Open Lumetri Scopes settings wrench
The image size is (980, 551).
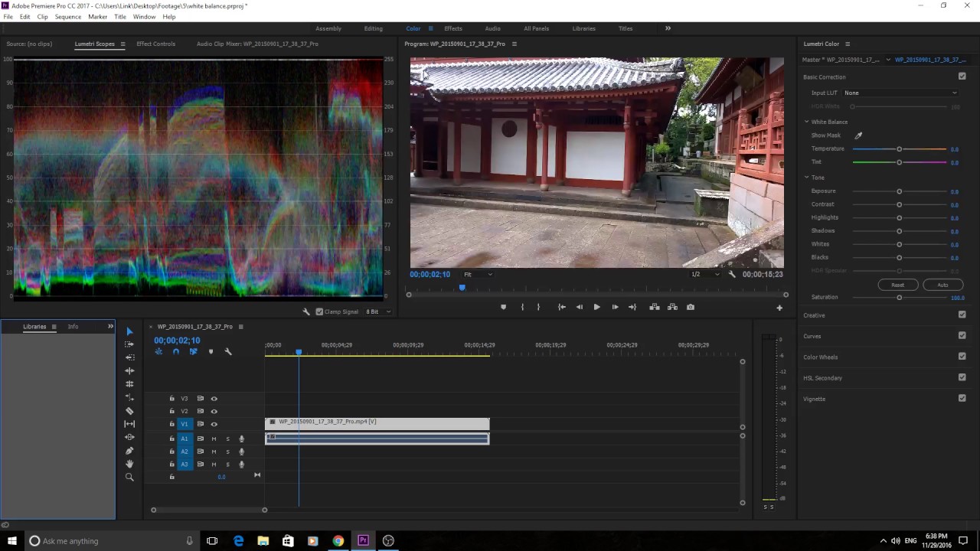(x=306, y=311)
